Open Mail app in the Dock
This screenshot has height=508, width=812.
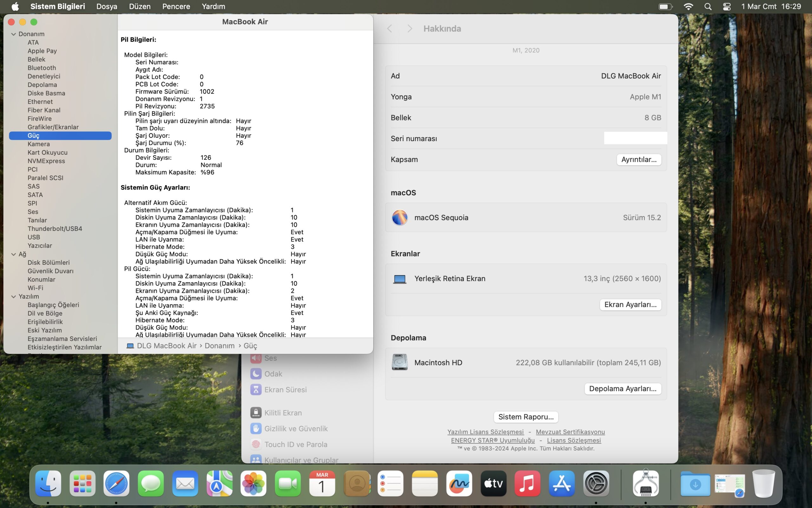185,484
